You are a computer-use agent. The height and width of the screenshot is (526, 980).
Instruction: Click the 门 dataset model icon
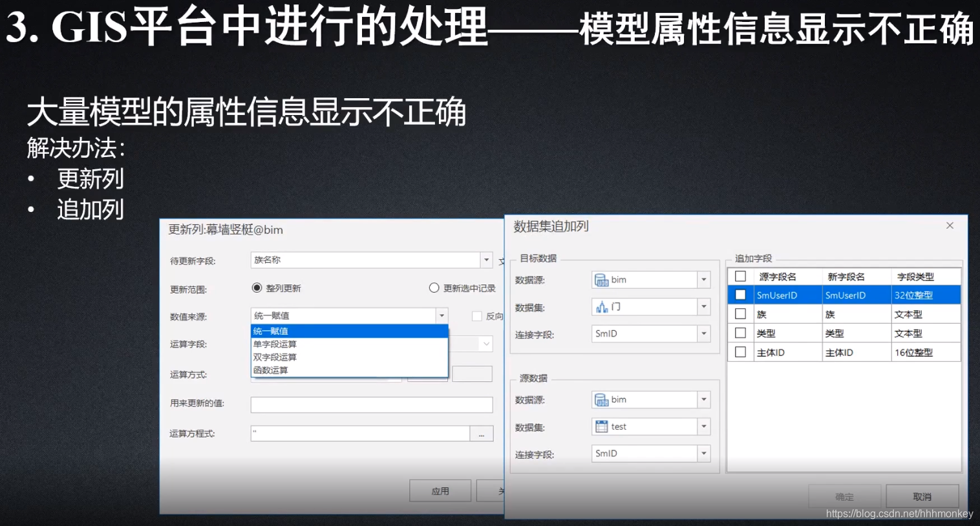[x=601, y=307]
